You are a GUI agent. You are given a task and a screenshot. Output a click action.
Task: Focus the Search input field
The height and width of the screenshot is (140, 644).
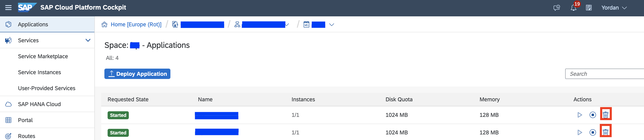point(604,74)
